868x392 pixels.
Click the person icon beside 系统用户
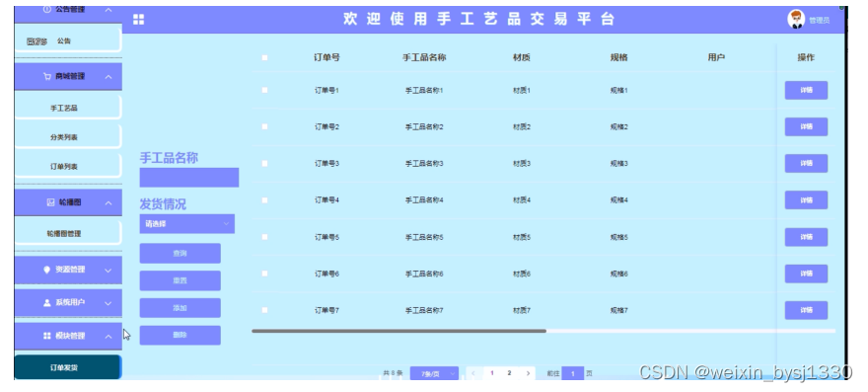(47, 303)
